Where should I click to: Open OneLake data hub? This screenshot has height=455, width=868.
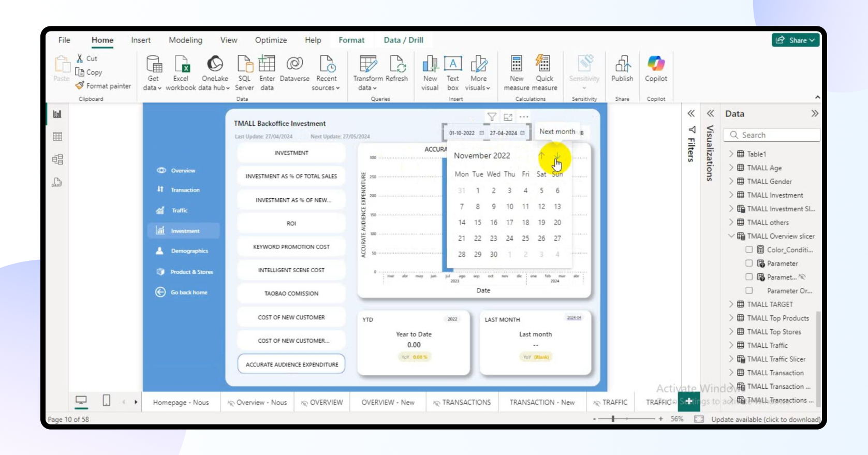tap(215, 72)
